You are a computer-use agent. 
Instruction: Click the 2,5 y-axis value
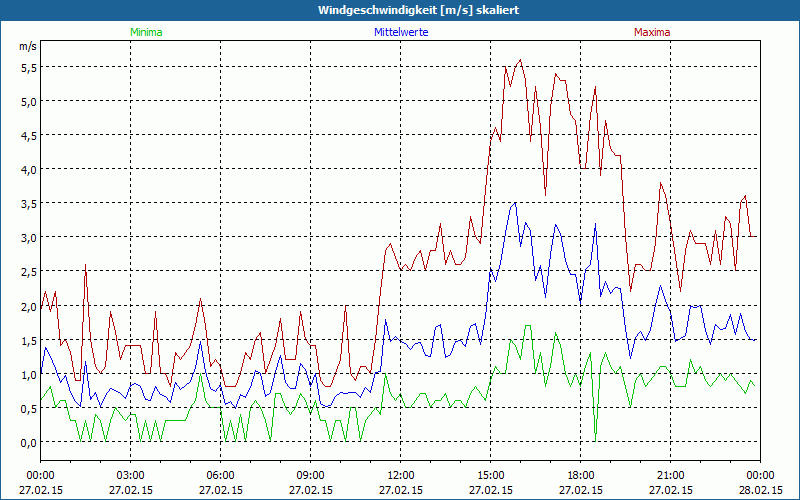tap(29, 272)
